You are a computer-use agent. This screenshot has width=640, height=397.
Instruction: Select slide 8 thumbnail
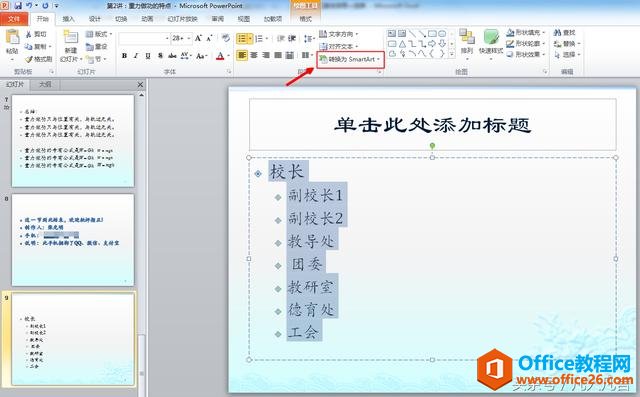point(73,240)
